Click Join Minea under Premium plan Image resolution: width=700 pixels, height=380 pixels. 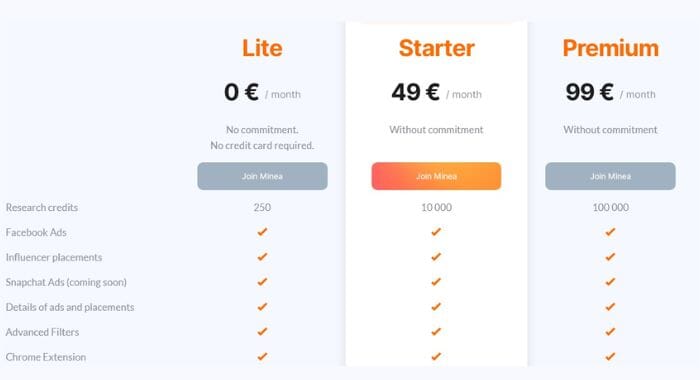(610, 176)
